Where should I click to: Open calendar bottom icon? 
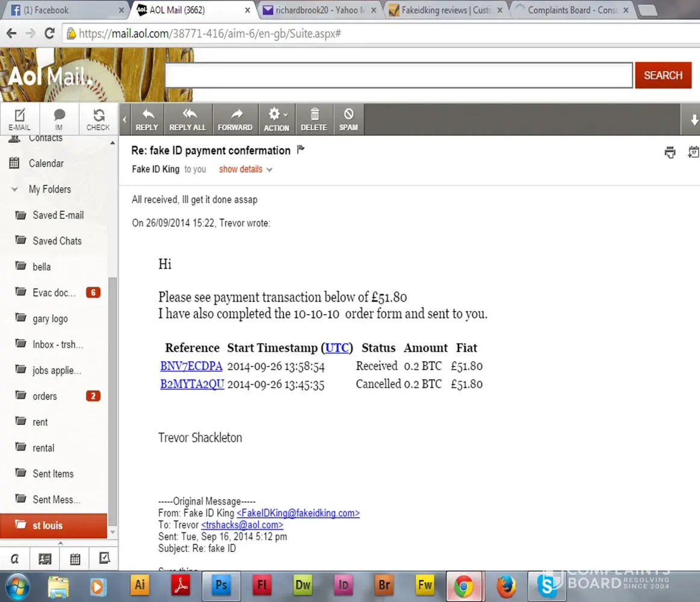[x=75, y=559]
